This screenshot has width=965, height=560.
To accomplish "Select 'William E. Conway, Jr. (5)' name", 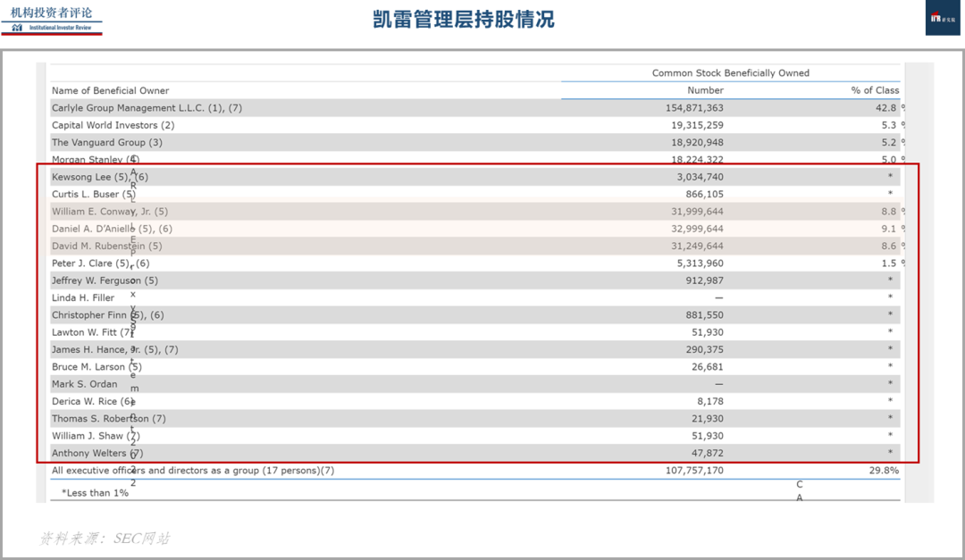I will tap(110, 211).
